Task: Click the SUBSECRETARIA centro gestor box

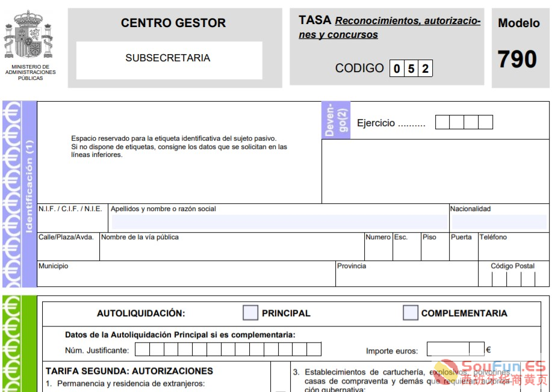Action: 169,60
